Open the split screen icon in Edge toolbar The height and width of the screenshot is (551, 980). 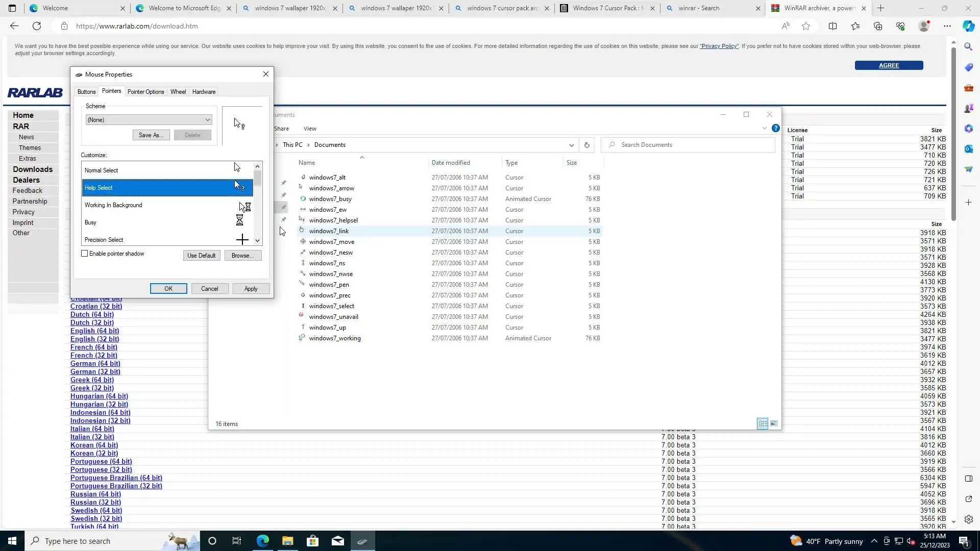tap(832, 26)
